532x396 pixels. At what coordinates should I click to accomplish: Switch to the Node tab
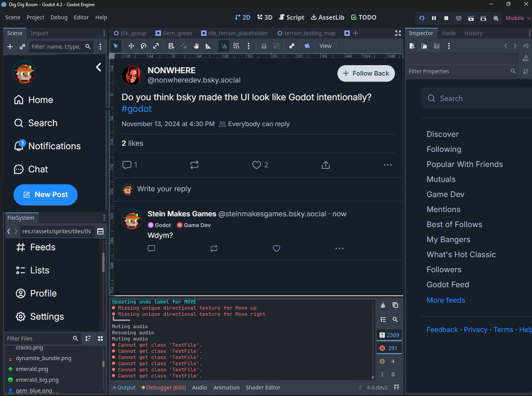pos(449,33)
